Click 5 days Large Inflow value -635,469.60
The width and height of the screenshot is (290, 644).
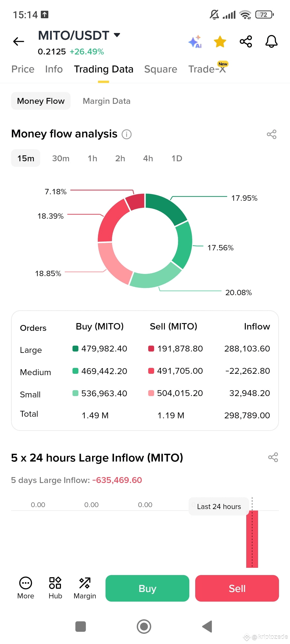point(117,480)
